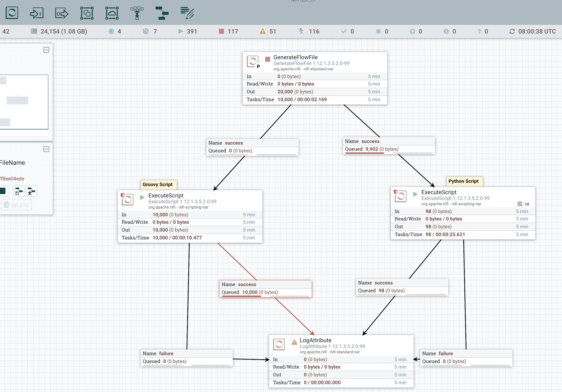The width and height of the screenshot is (562, 392).
Task: Select the Process Group toolbar icon
Action: tap(87, 13)
